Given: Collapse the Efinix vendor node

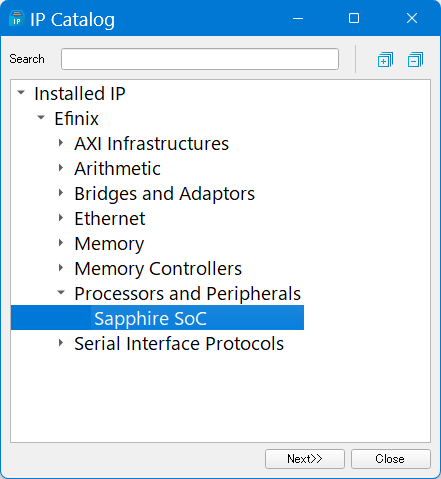Looking at the screenshot, I should [41, 117].
